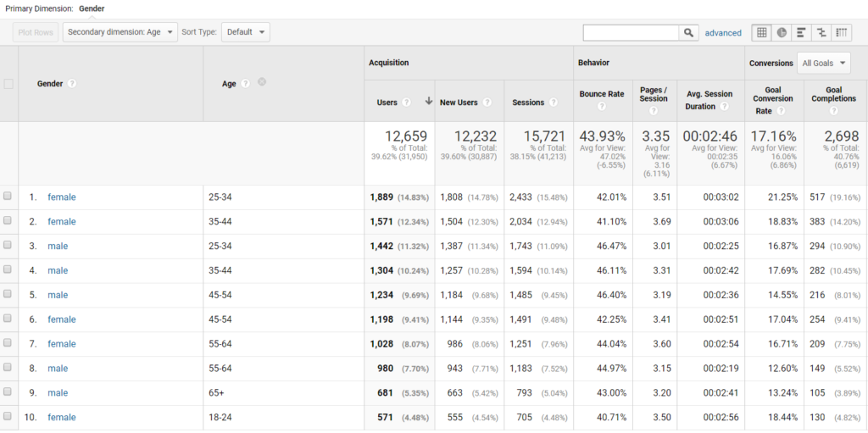Tick the select-all rows checkbox
The width and height of the screenshot is (868, 433).
8,84
